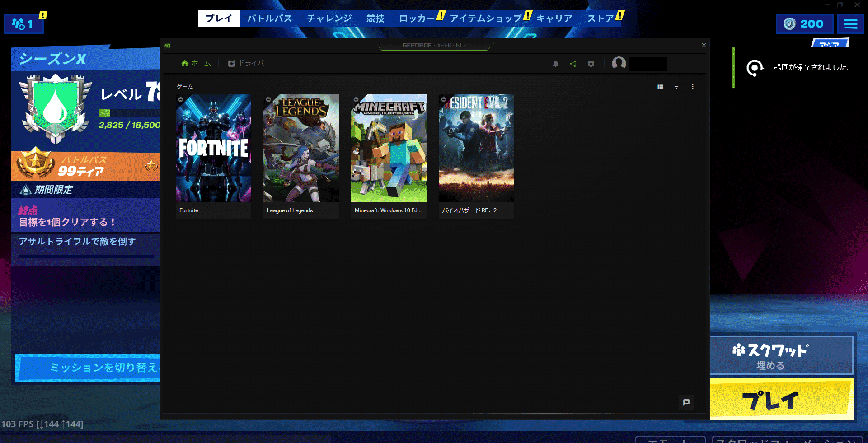Open the Fortnite チャレンジ tab
The width and height of the screenshot is (868, 443).
click(329, 19)
